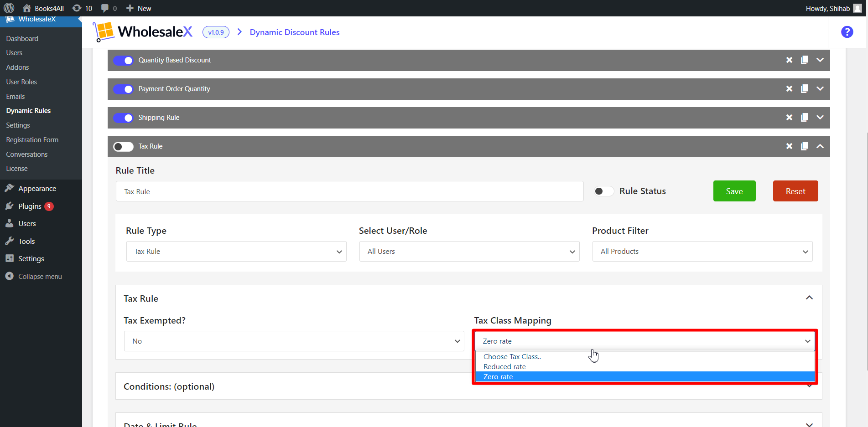The height and width of the screenshot is (427, 868).
Task: Open the Tax Exempted dropdown
Action: click(x=294, y=341)
